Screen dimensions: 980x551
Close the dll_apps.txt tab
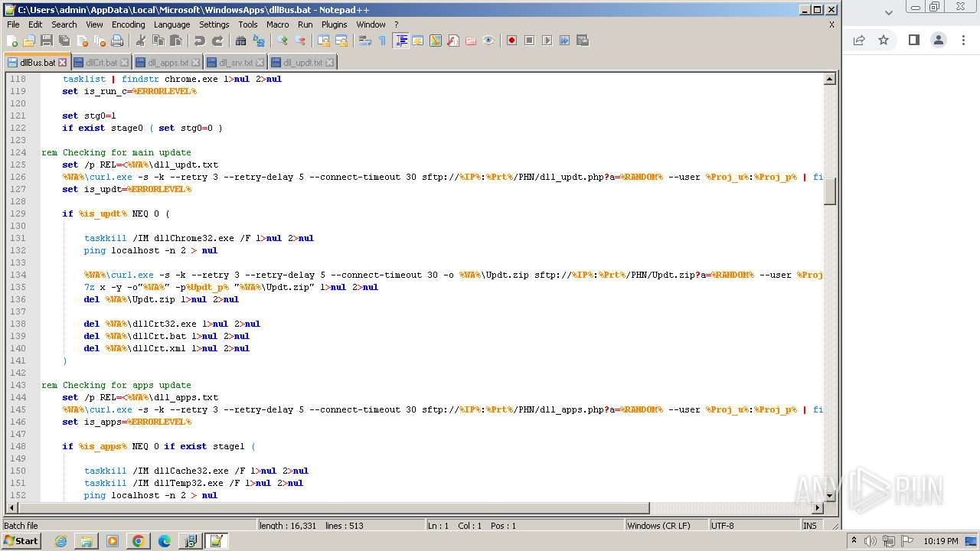click(x=195, y=63)
